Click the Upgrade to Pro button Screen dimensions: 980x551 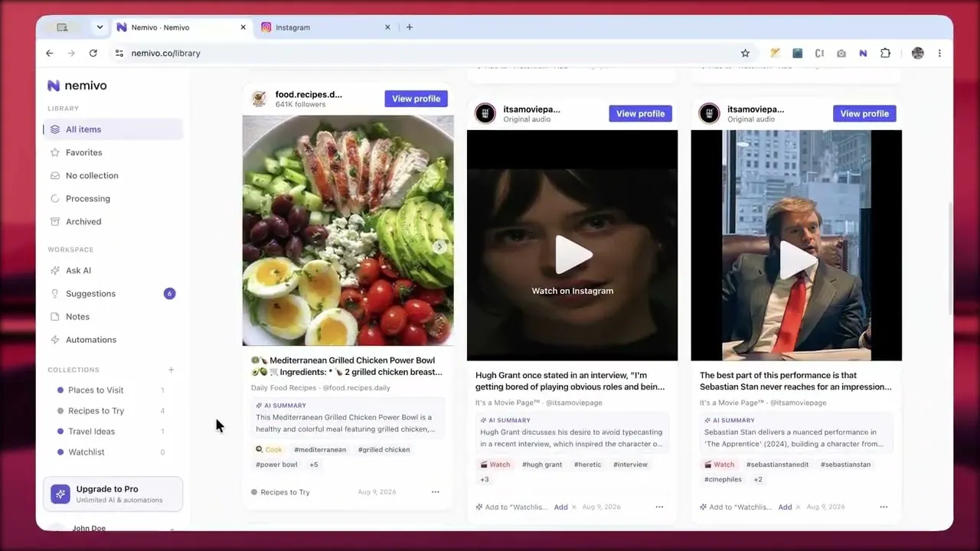tap(113, 494)
